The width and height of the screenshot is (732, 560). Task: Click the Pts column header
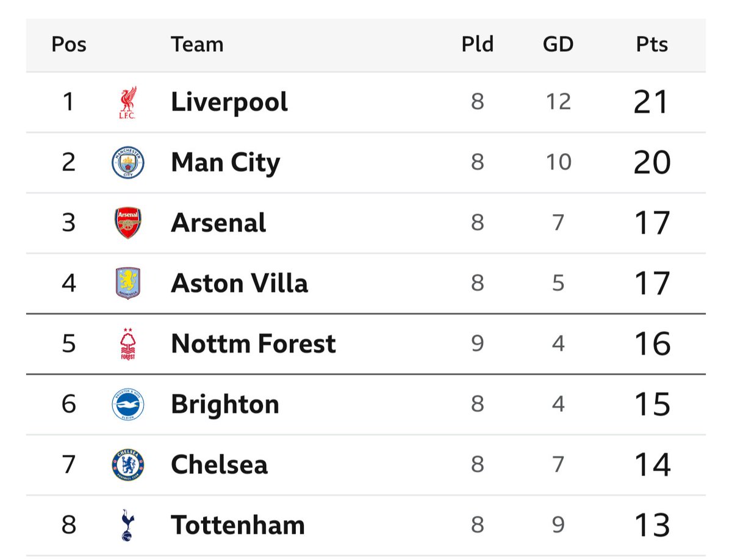(652, 45)
